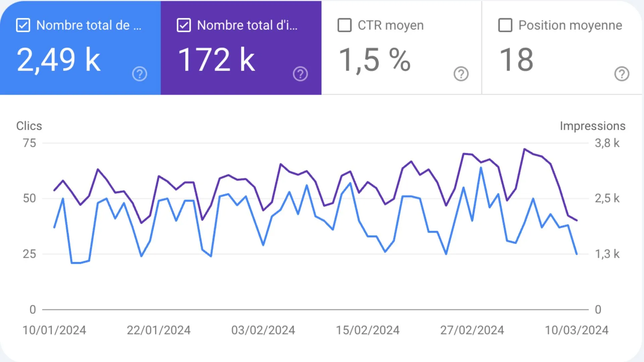
Task: Open the help icon beside CTR moyen
Action: 461,74
